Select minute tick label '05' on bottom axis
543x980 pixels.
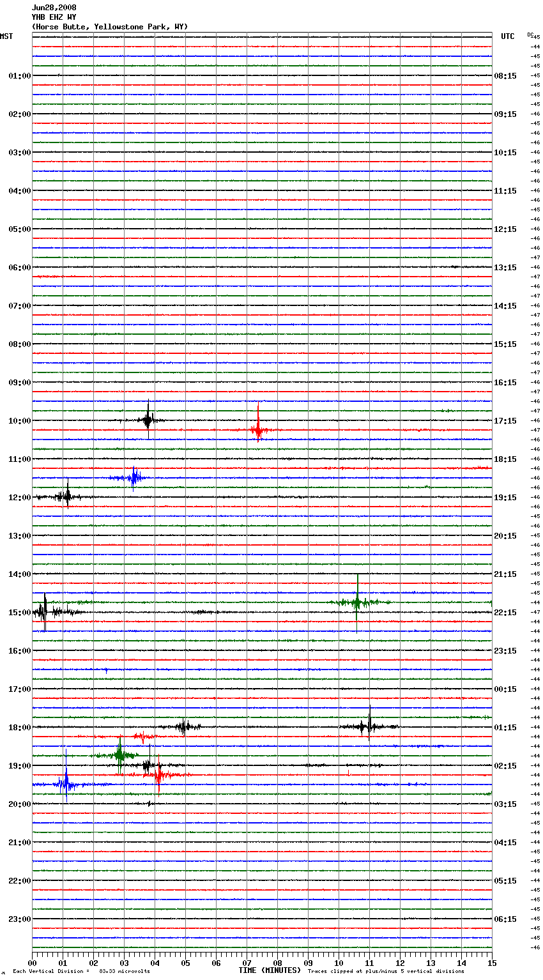click(x=186, y=963)
